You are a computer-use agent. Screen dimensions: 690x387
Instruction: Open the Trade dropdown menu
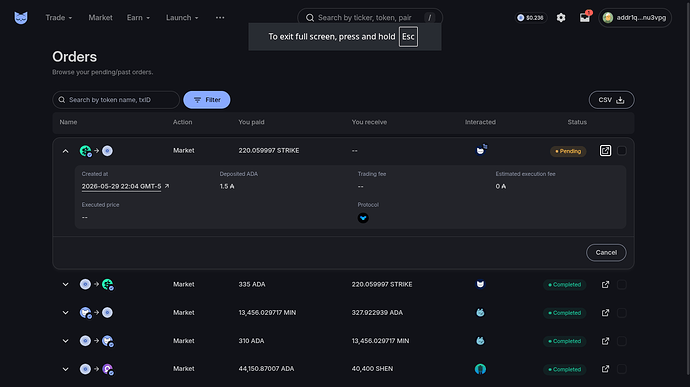(59, 18)
